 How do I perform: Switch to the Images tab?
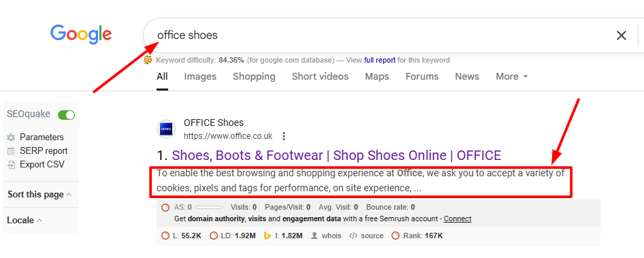[x=200, y=76]
